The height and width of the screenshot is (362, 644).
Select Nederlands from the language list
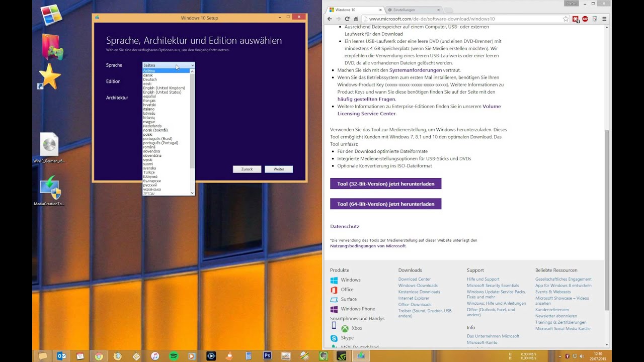[x=152, y=126]
